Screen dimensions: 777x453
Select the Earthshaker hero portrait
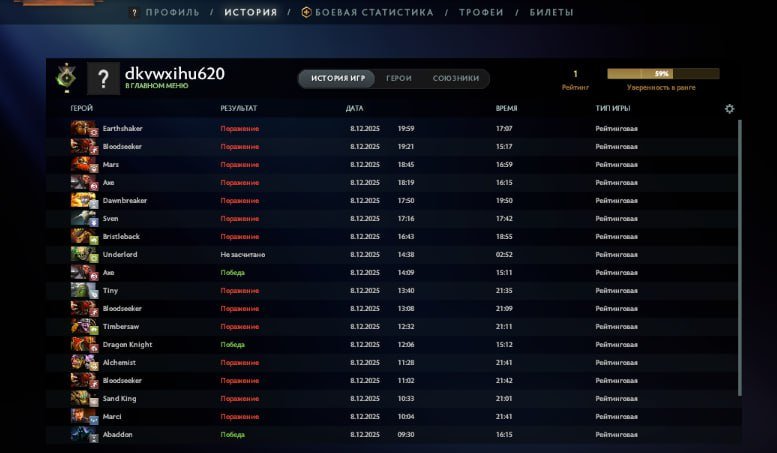84,128
